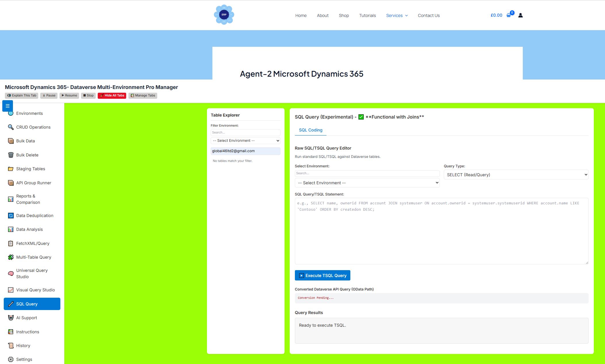Viewport: 605px width, 364px height.
Task: Click the Explain This Tab button
Action: pos(21,95)
